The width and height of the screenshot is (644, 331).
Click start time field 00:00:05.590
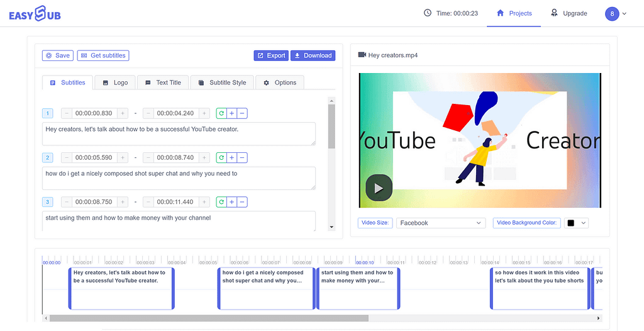[94, 157]
